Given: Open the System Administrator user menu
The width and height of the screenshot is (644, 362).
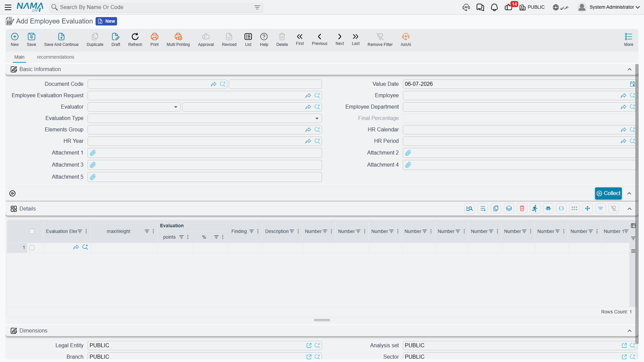Looking at the screenshot, I should point(608,7).
